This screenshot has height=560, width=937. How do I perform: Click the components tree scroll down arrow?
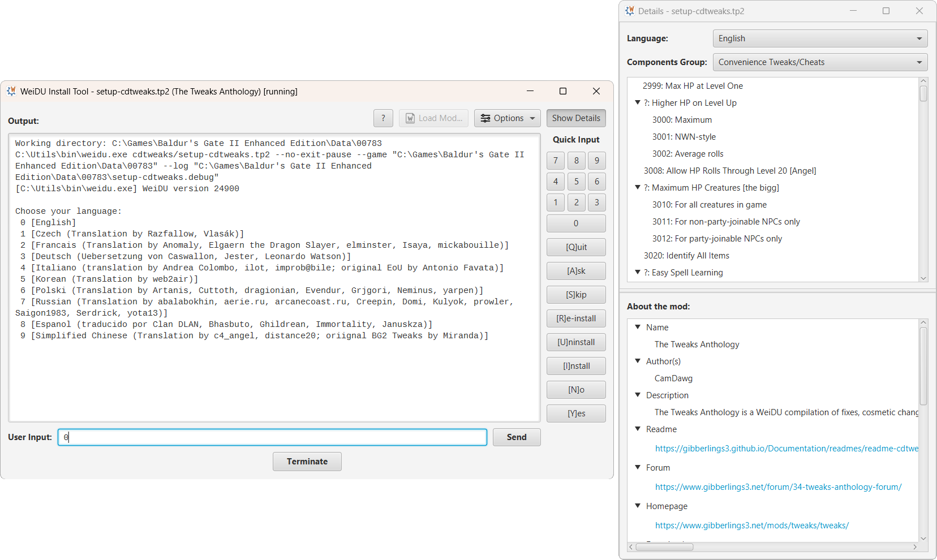coord(923,278)
